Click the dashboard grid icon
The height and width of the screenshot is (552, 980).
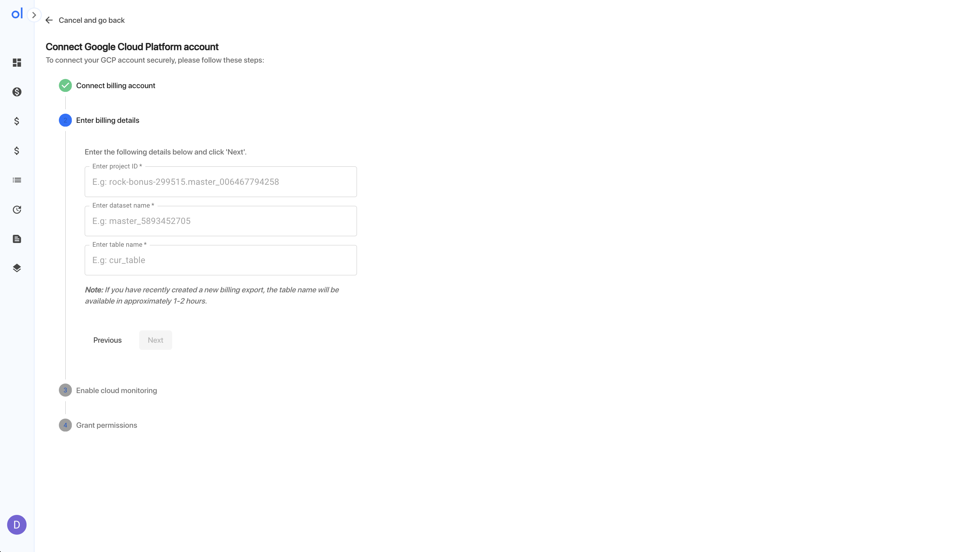point(17,63)
